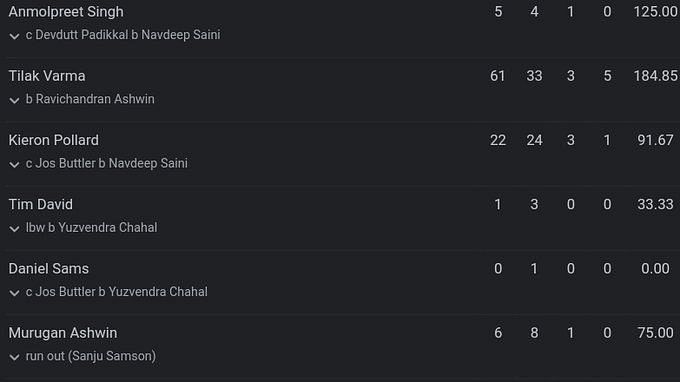Expand Murugan Ashwin run out chevron
The height and width of the screenshot is (382, 680).
pos(14,357)
